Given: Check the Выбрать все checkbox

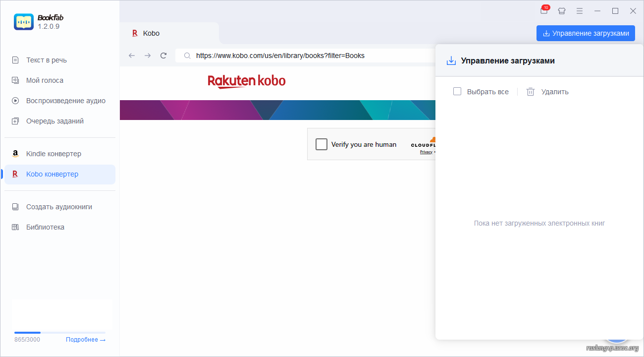Looking at the screenshot, I should click(457, 91).
